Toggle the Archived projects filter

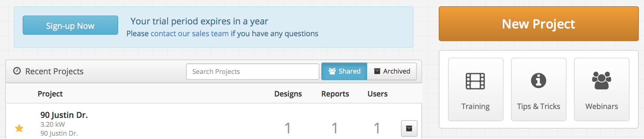(x=392, y=71)
